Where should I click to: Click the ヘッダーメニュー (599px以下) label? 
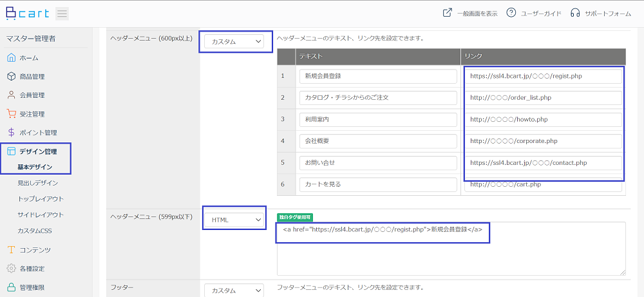pos(151,216)
